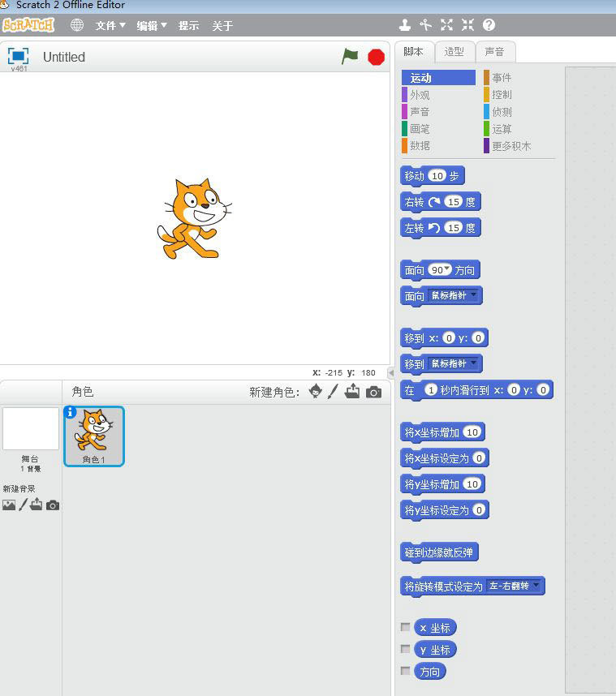
Task: Take backdrop photo with camera icon
Action: click(x=53, y=505)
